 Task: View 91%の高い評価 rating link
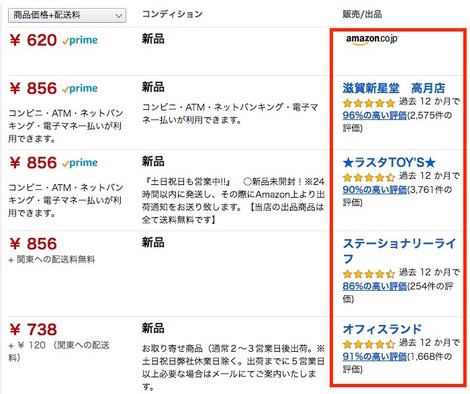[x=375, y=356]
